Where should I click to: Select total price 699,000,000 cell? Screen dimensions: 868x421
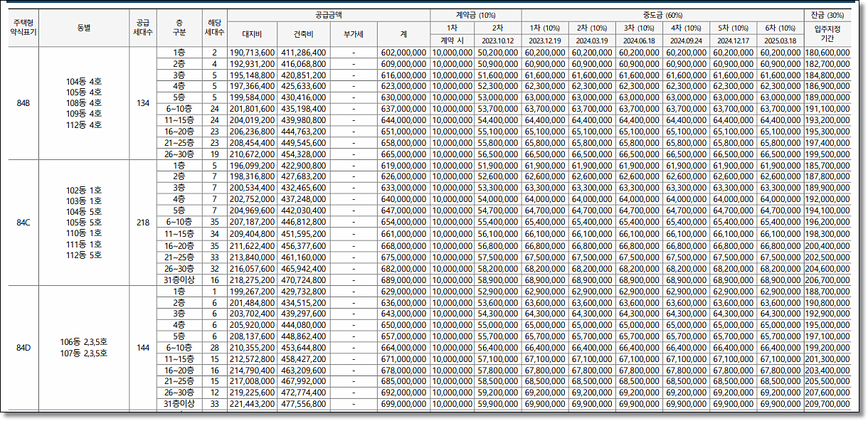click(x=403, y=404)
